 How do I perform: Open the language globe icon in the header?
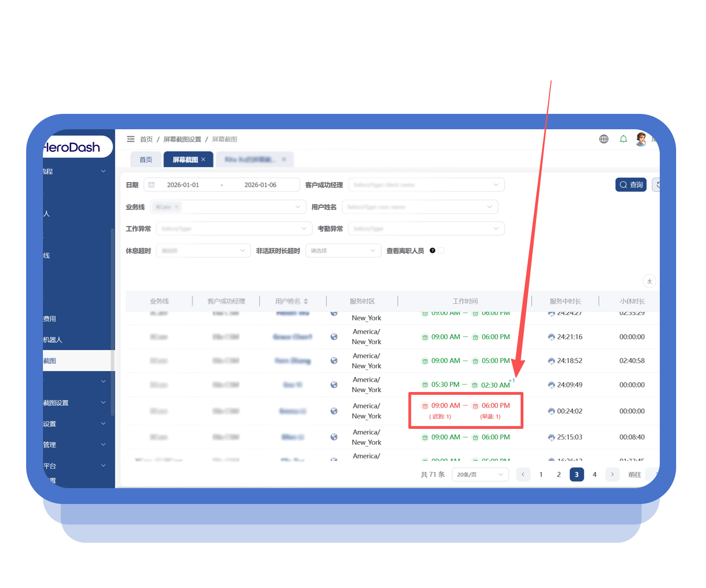604,139
